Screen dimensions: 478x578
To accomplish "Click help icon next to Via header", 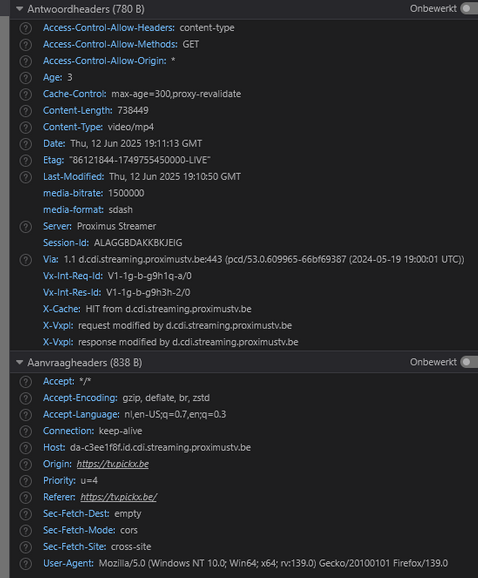I will pyautogui.click(x=25, y=260).
